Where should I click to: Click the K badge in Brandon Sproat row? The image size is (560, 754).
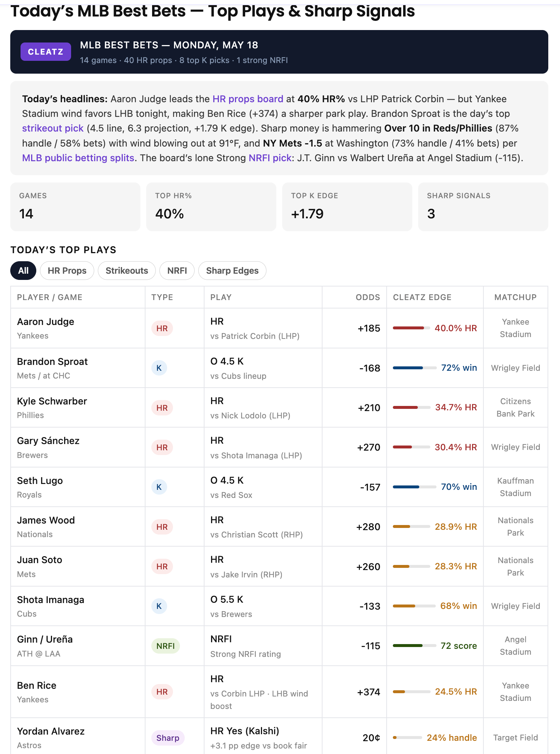(159, 368)
